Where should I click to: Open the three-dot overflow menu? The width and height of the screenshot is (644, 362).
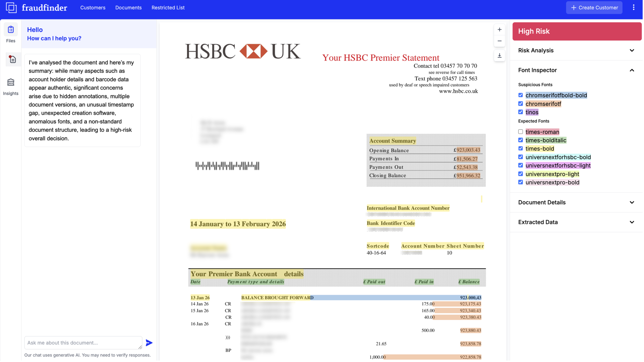tap(633, 8)
